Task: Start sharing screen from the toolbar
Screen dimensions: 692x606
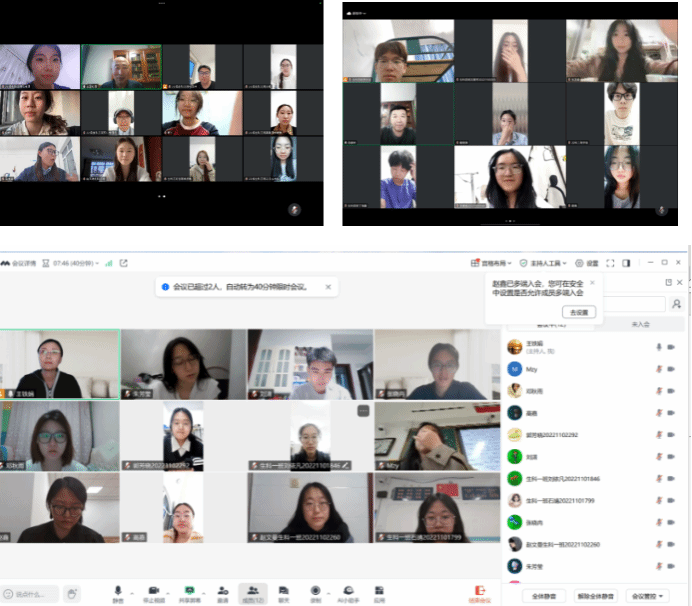Action: point(189,591)
